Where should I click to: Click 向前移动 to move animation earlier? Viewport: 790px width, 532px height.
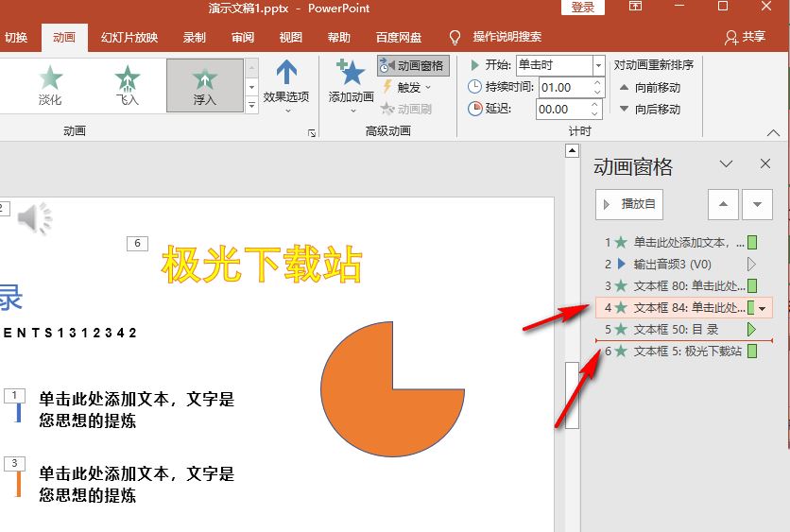pyautogui.click(x=650, y=87)
